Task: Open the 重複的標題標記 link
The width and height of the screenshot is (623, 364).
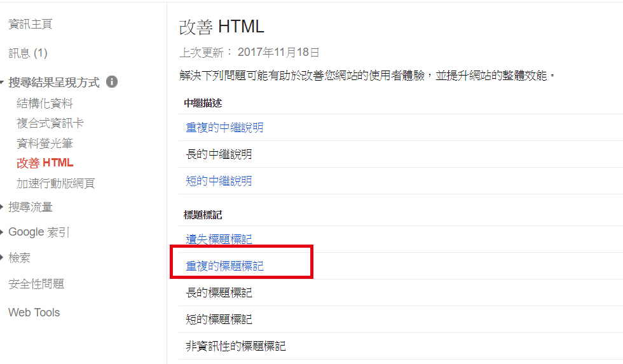Action: [x=224, y=266]
